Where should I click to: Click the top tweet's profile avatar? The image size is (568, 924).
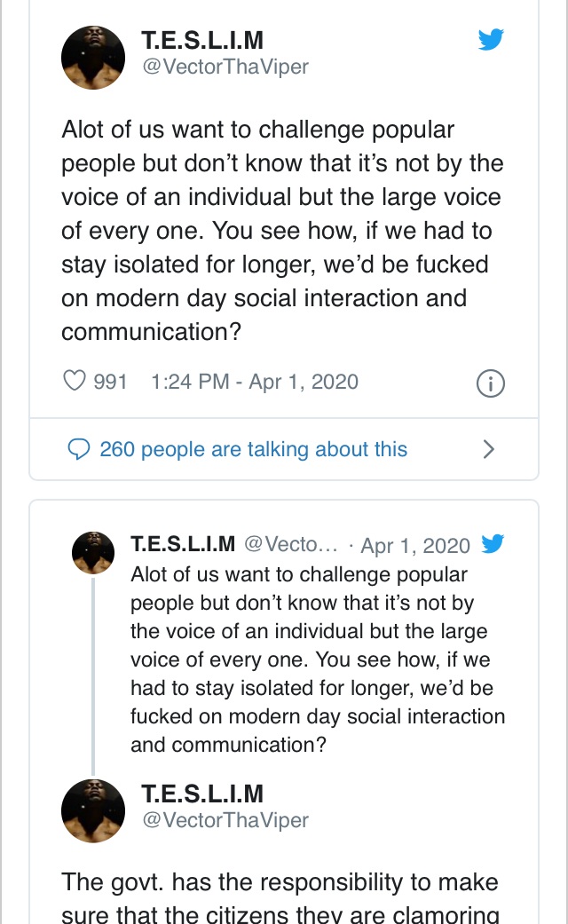click(x=93, y=58)
